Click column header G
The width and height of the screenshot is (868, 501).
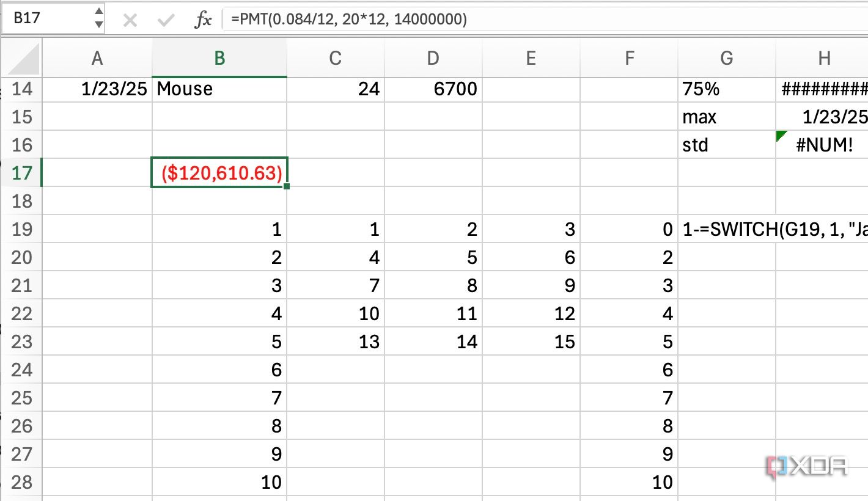click(x=727, y=57)
